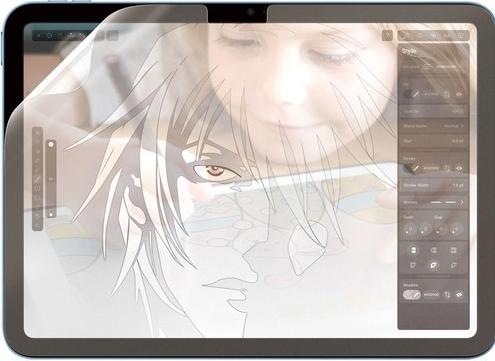Edit the Stroke hex color field
The image size is (495, 361).
(431, 168)
